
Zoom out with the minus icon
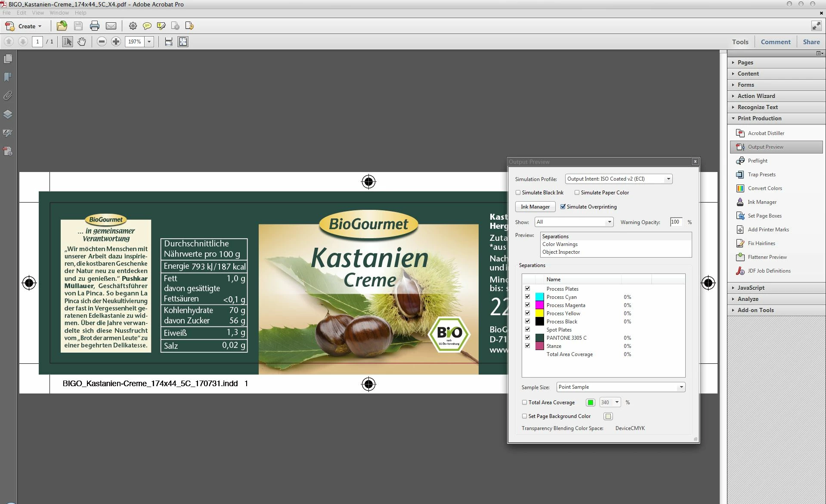[x=102, y=42]
